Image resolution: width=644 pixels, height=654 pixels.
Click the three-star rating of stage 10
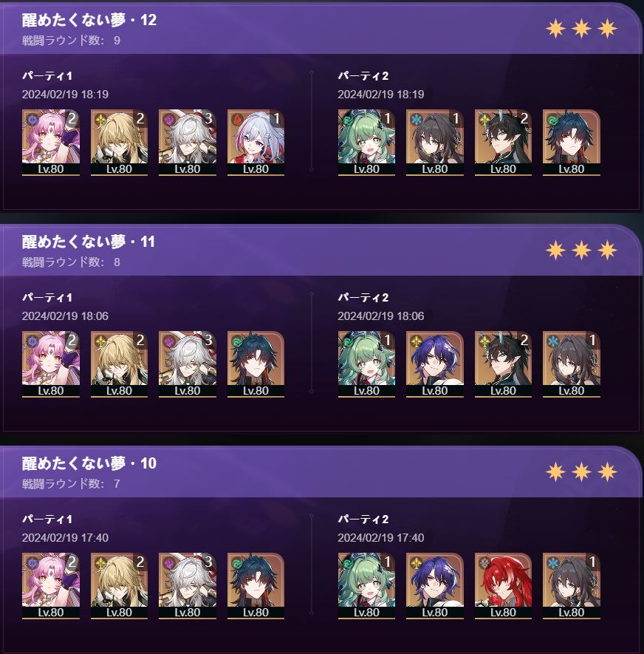581,471
